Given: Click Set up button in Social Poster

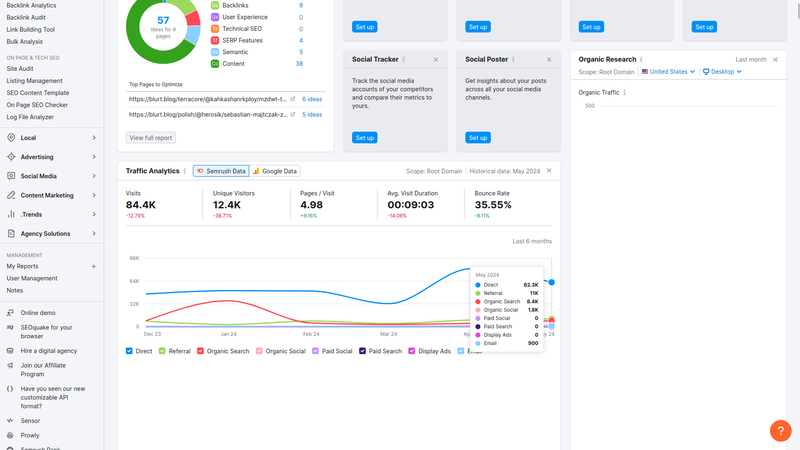Looking at the screenshot, I should 478,137.
